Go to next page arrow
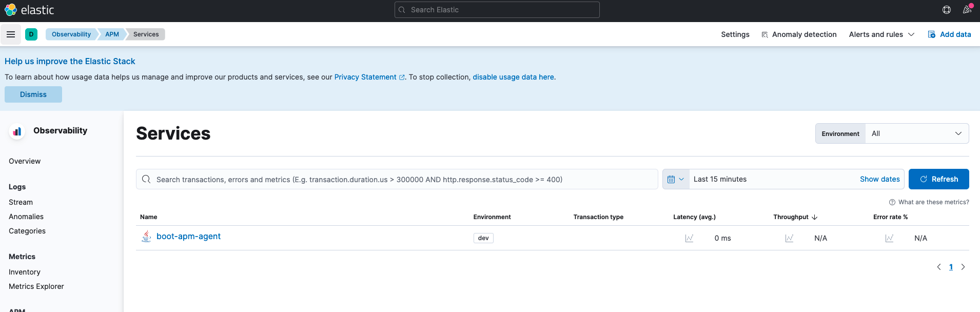980x312 pixels. [x=963, y=267]
